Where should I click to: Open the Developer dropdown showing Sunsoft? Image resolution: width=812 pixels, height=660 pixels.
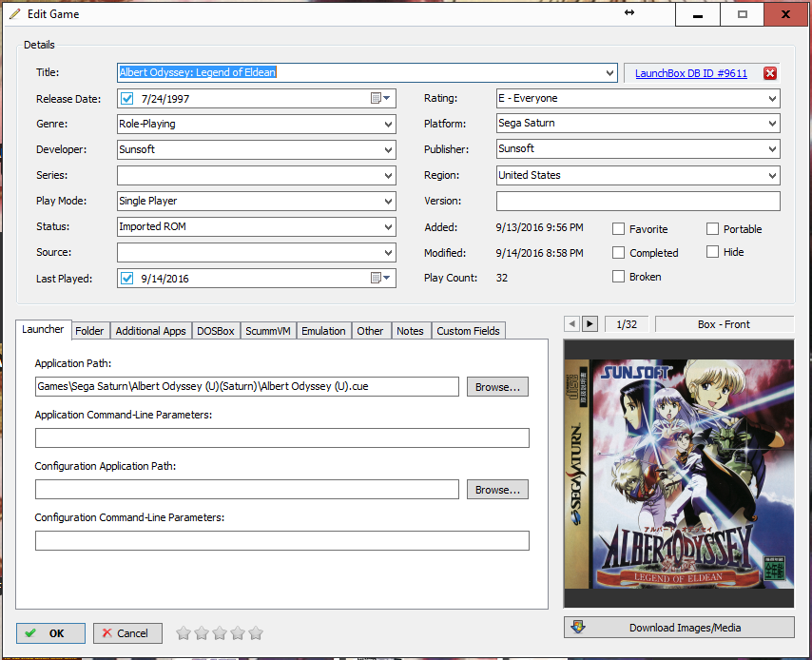coord(388,149)
